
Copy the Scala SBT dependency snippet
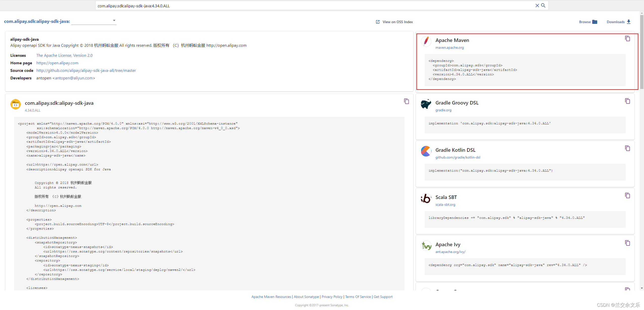tap(627, 195)
